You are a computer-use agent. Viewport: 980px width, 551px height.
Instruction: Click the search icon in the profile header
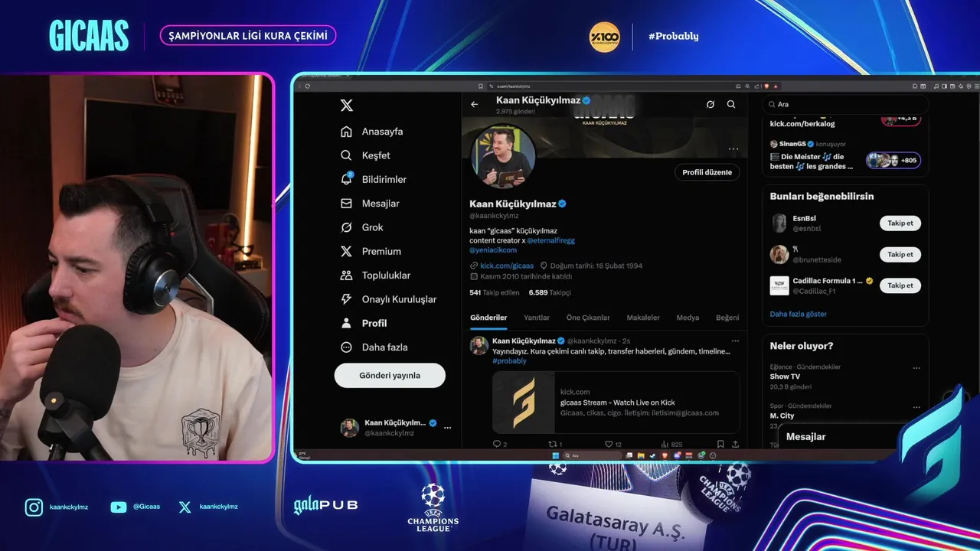click(x=731, y=104)
